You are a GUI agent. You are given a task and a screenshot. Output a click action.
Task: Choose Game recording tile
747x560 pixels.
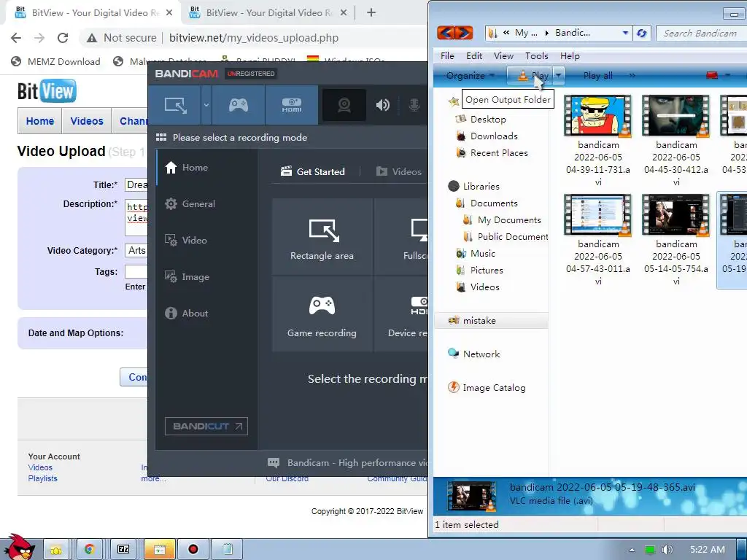pyautogui.click(x=322, y=314)
